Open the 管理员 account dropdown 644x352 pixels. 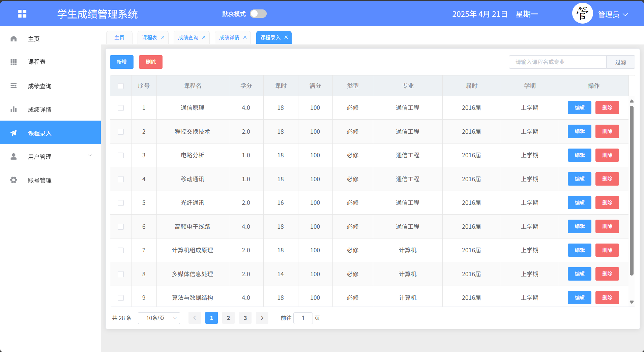click(613, 14)
